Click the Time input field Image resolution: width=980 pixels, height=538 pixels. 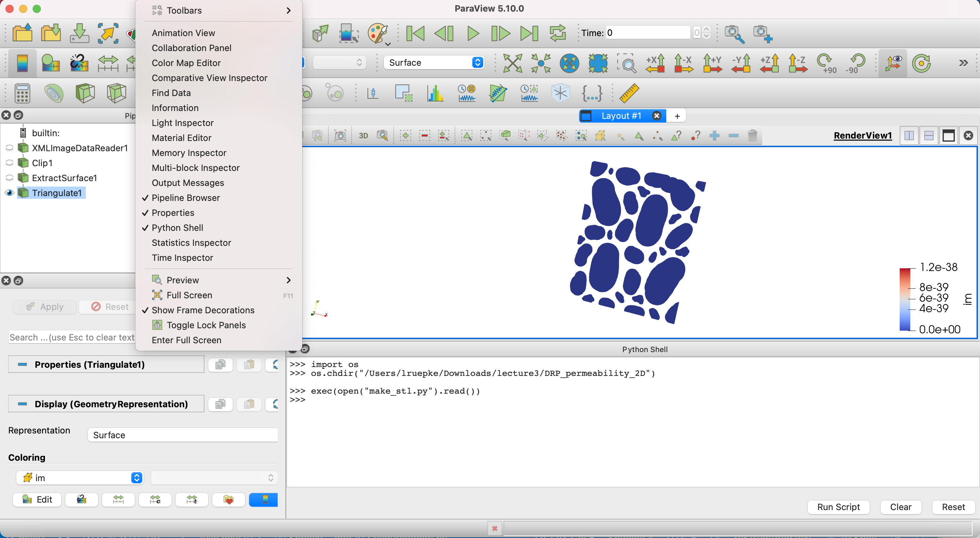point(648,33)
